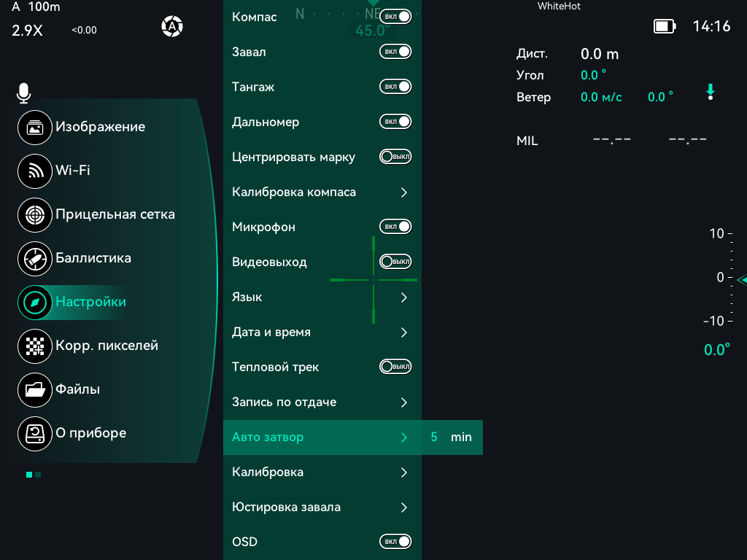The image size is (747, 560).
Task: Open the Wi-Fi menu icon
Action: [35, 171]
